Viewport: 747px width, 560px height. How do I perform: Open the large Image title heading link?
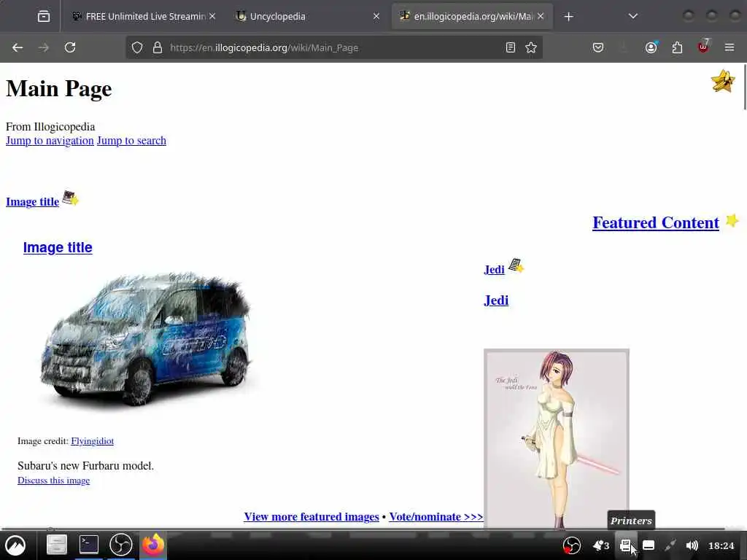[x=58, y=248]
